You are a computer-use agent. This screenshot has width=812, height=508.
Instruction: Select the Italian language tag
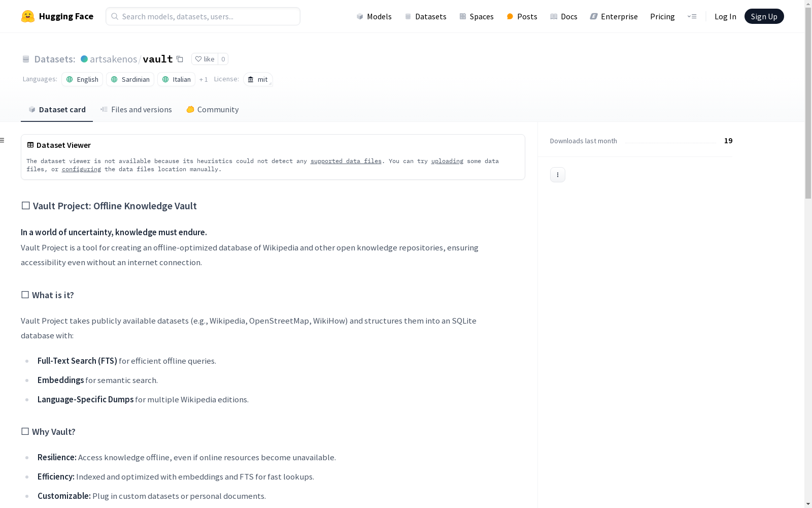point(176,79)
